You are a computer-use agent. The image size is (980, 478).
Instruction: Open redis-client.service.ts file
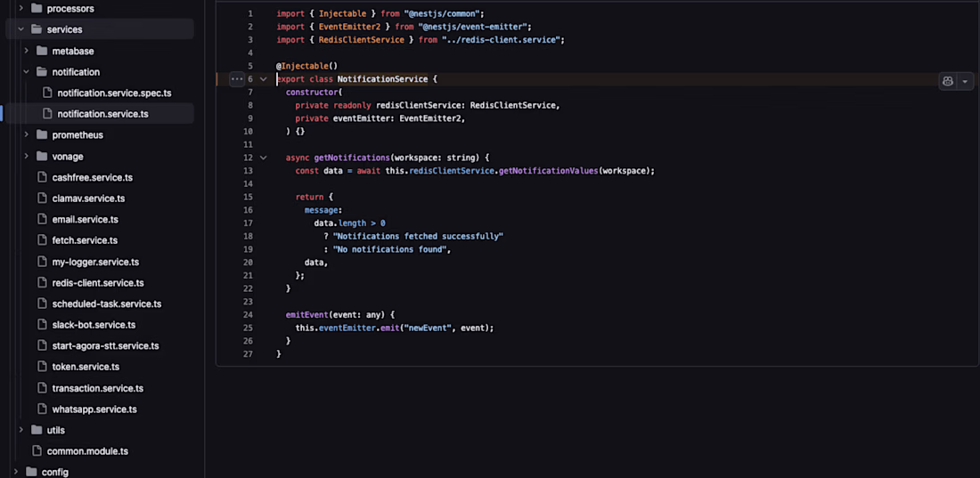pyautogui.click(x=98, y=283)
